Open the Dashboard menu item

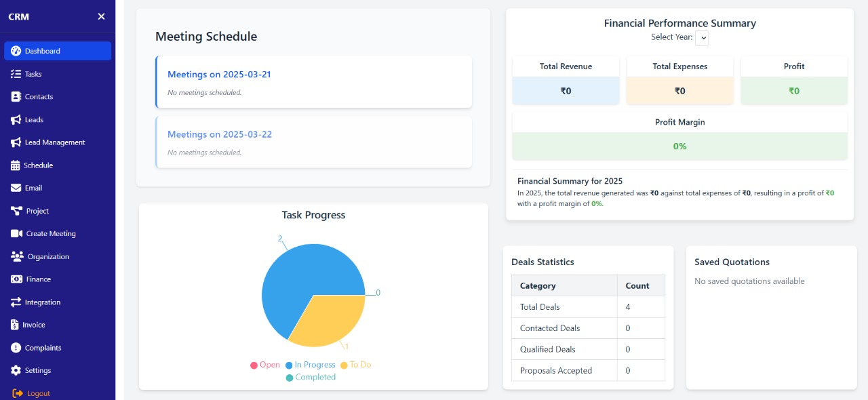click(x=58, y=51)
